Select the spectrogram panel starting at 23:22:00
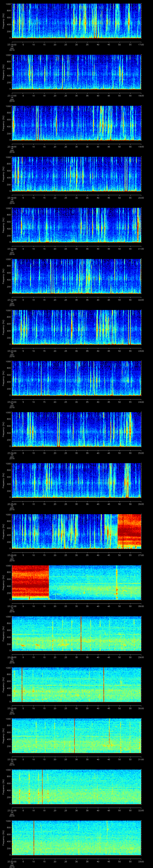Viewport: 153px width, 868px height. coord(77,327)
